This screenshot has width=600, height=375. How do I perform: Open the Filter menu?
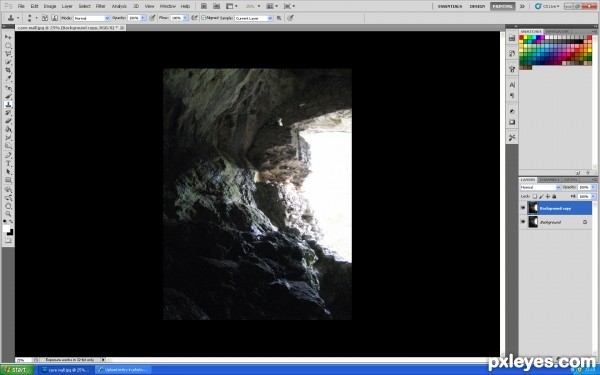100,6
